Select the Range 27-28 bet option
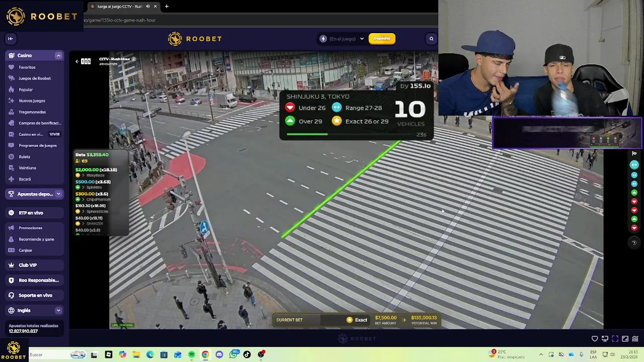The image size is (644, 362). tap(357, 108)
